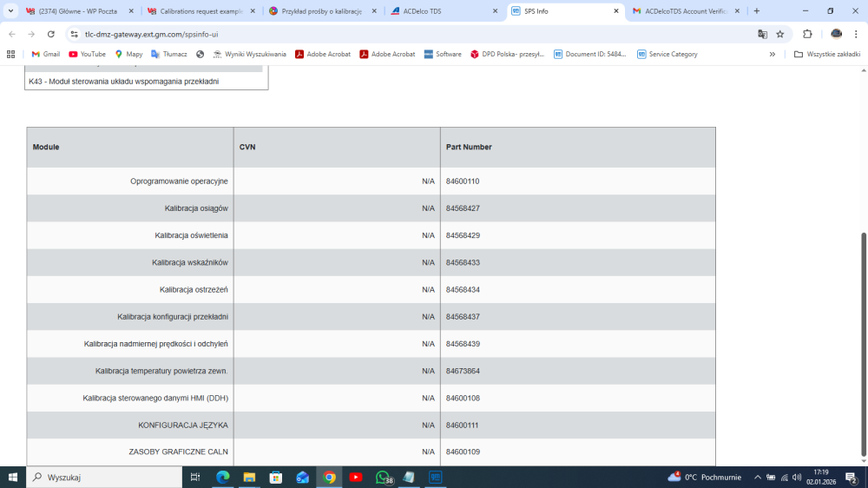The height and width of the screenshot is (488, 868).
Task: Click the globe bookmark icon
Action: pos(201,55)
